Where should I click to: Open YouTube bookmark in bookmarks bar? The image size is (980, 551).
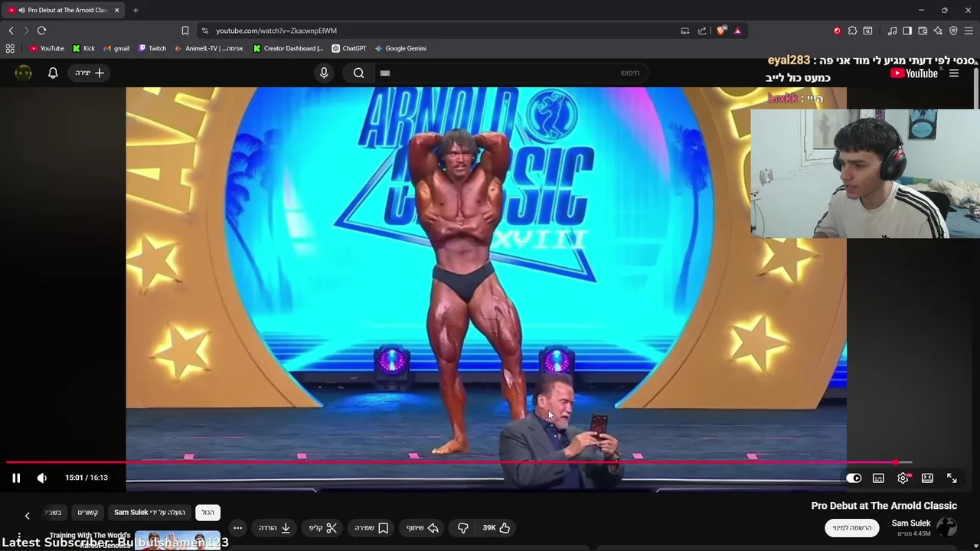[x=47, y=48]
